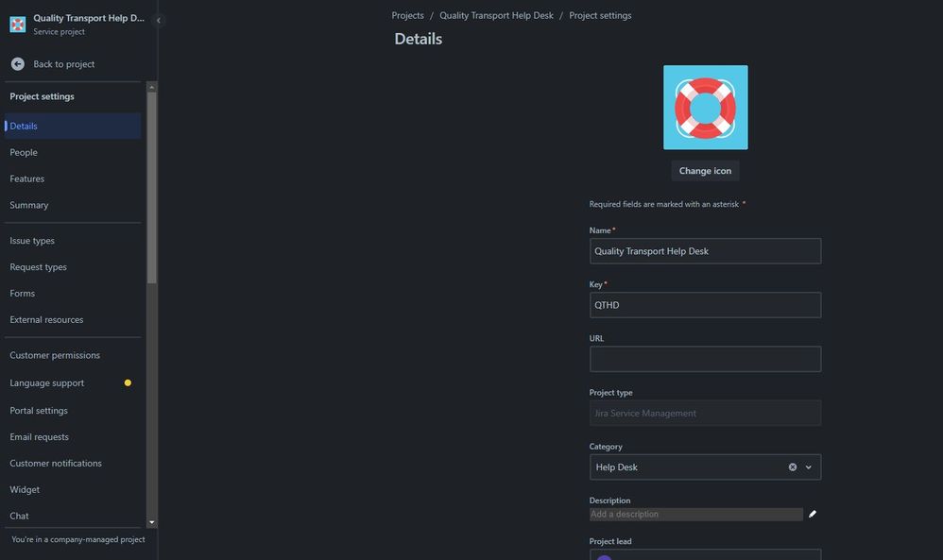
Task: Click the Back to project arrow icon
Action: point(17,63)
